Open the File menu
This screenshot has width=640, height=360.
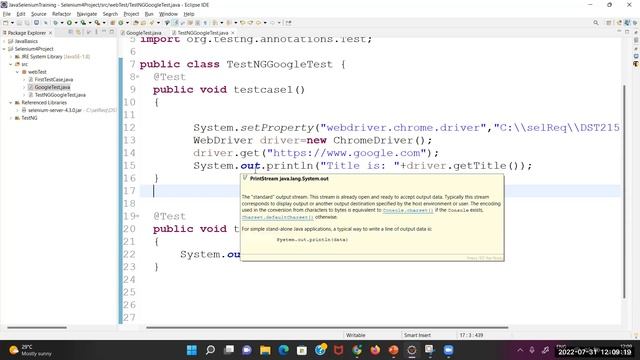coord(7,14)
